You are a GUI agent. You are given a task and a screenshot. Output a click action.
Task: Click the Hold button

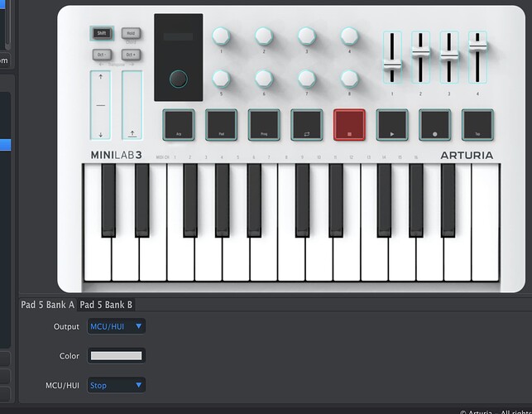[131, 33]
